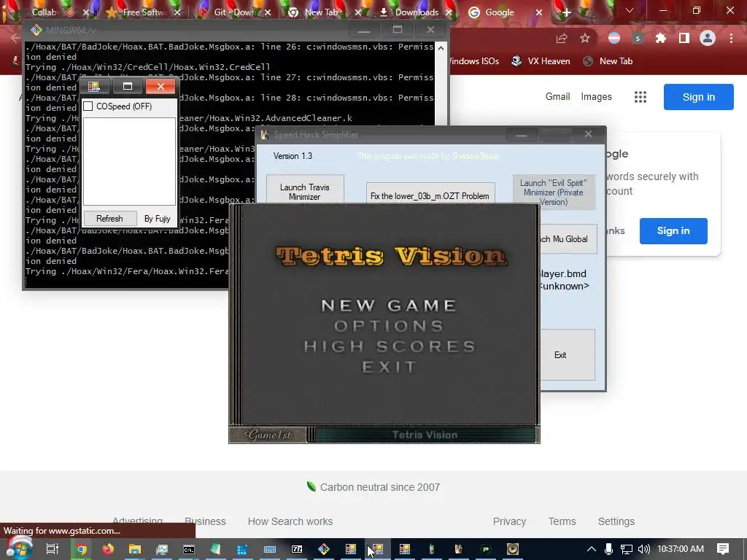Click Exit in Speed Hack Simplifier
Viewport: 747px width, 560px height.
[568, 355]
